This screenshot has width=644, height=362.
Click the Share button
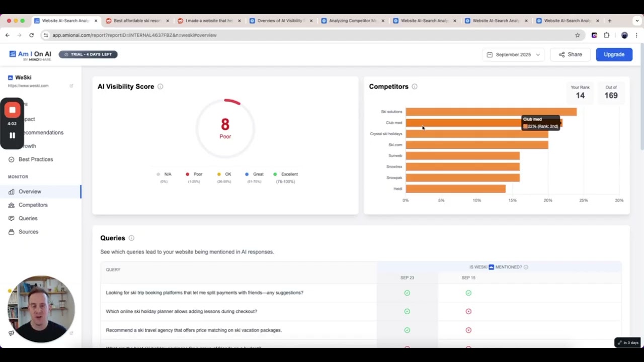[570, 54]
